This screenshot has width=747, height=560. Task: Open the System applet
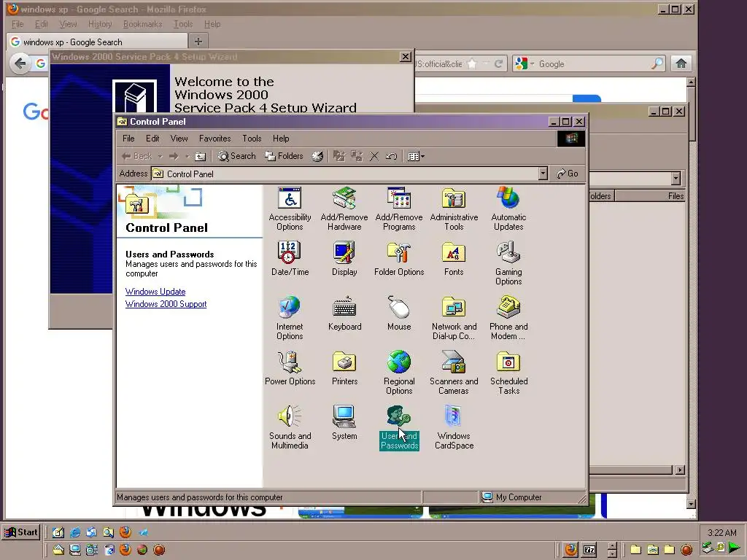pyautogui.click(x=344, y=423)
